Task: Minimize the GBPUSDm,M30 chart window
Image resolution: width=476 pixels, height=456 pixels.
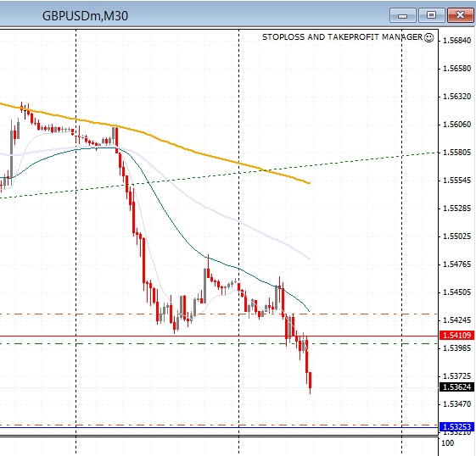Action: pos(402,15)
